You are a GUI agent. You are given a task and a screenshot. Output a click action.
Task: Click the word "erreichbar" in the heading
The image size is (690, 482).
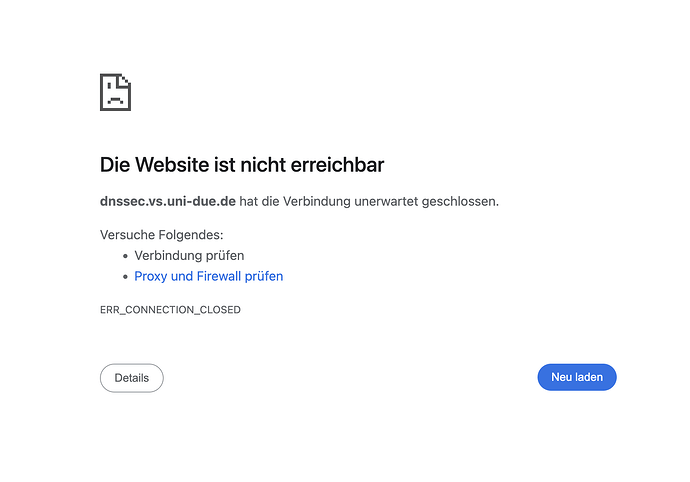pyautogui.click(x=335, y=165)
